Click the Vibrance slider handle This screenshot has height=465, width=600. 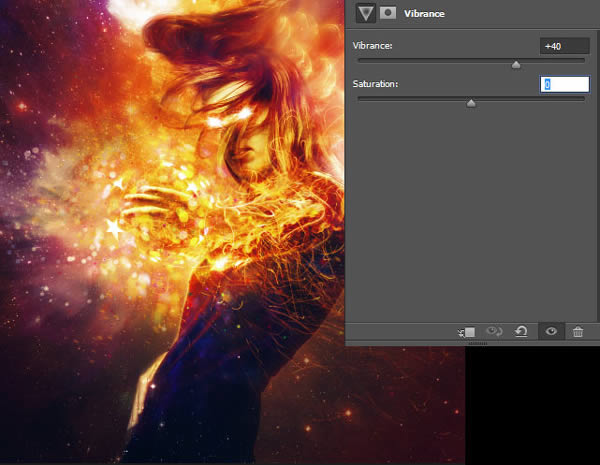tap(516, 65)
